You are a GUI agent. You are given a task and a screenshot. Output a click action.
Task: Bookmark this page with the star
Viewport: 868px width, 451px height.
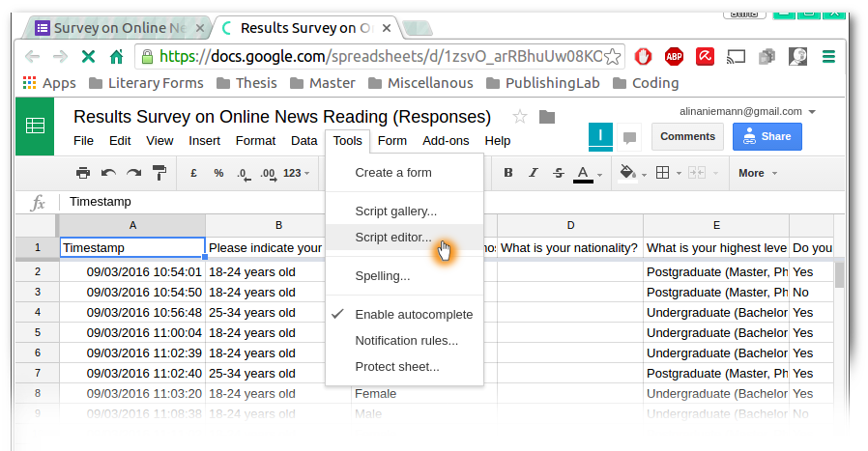[612, 56]
